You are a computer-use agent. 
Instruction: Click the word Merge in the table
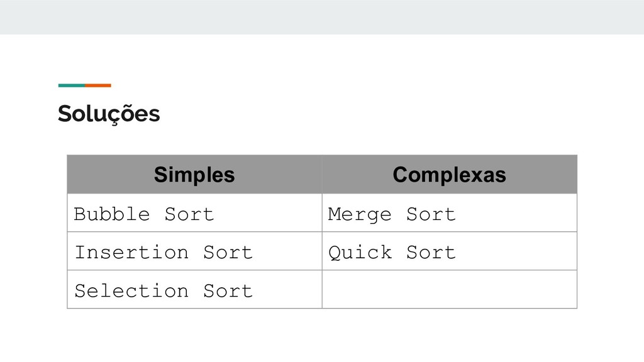pyautogui.click(x=360, y=215)
